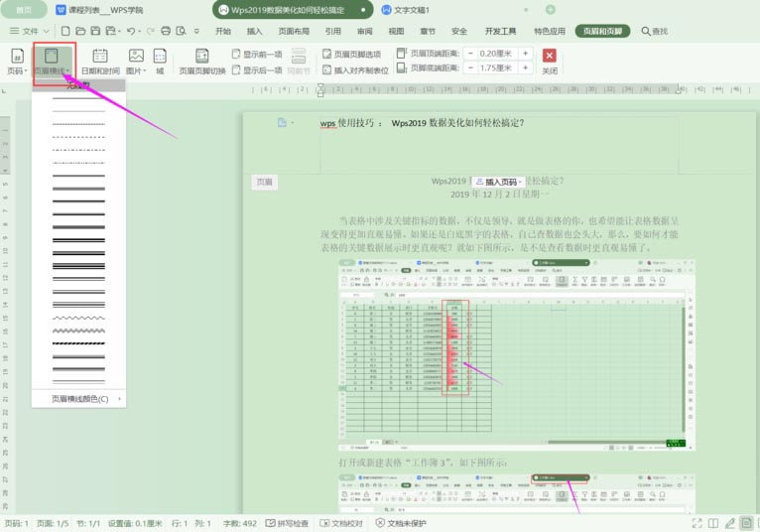This screenshot has width=760, height=532.
Task: Expand the quick access toolbar customize arrow
Action: pyautogui.click(x=196, y=31)
